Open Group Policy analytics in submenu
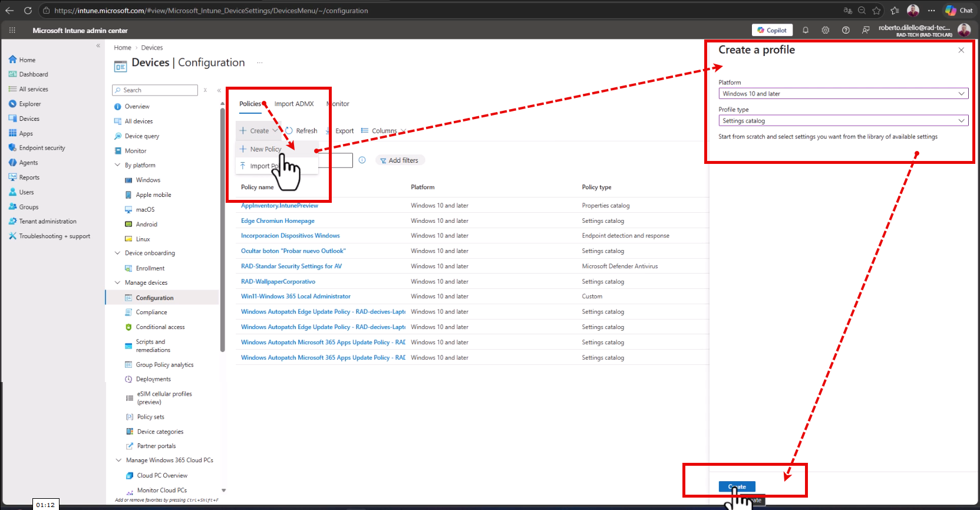Screen dimensions: 980x510 [164, 365]
